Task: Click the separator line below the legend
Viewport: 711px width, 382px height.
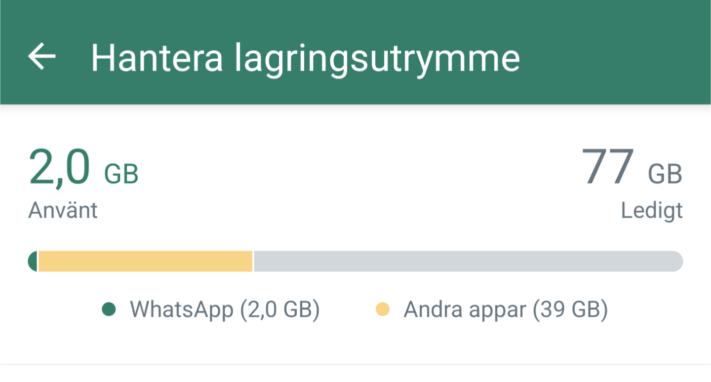Action: pyautogui.click(x=356, y=364)
